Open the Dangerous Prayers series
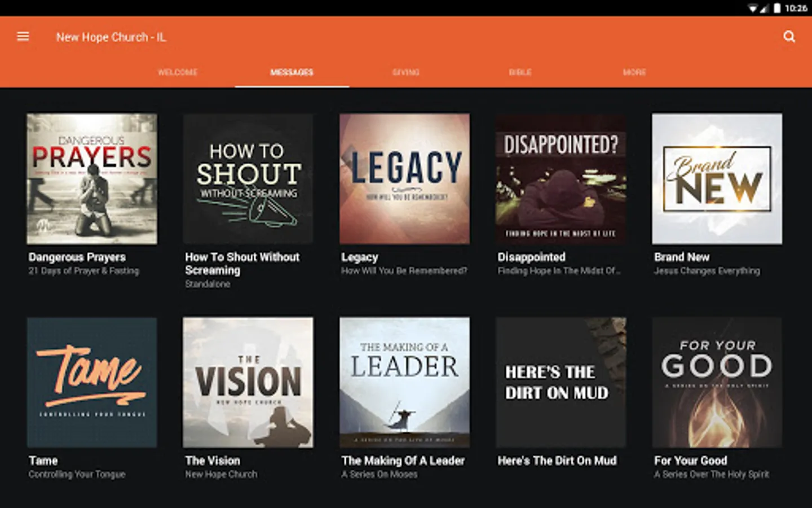Screen dimensions: 812x508 [91, 179]
